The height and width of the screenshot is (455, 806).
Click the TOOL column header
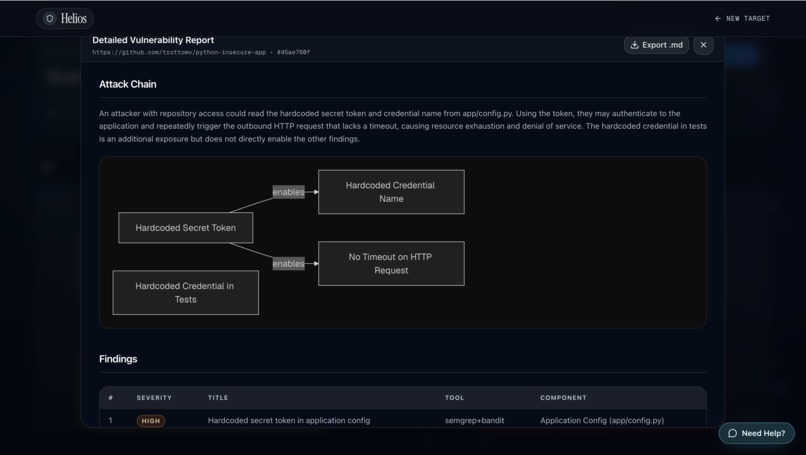click(x=454, y=397)
